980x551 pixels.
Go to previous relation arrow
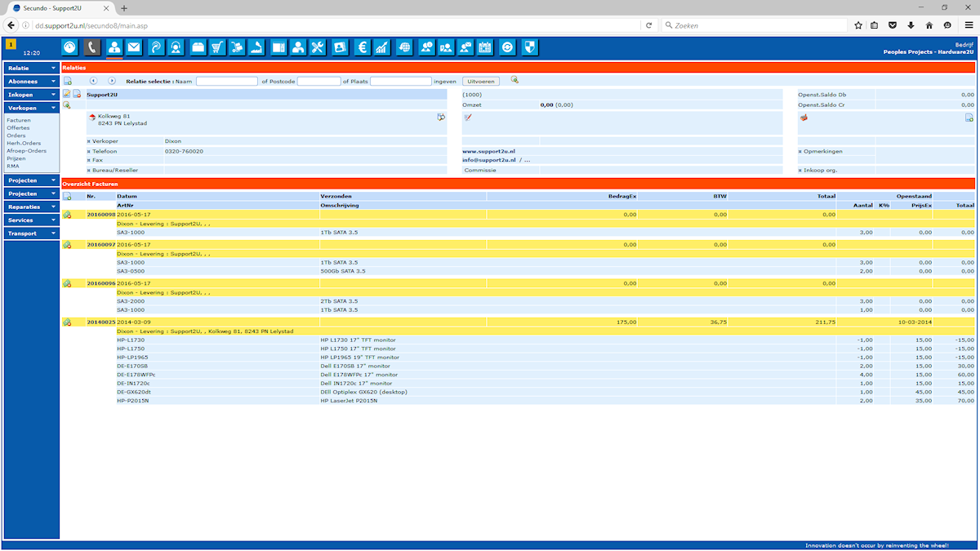click(x=93, y=81)
